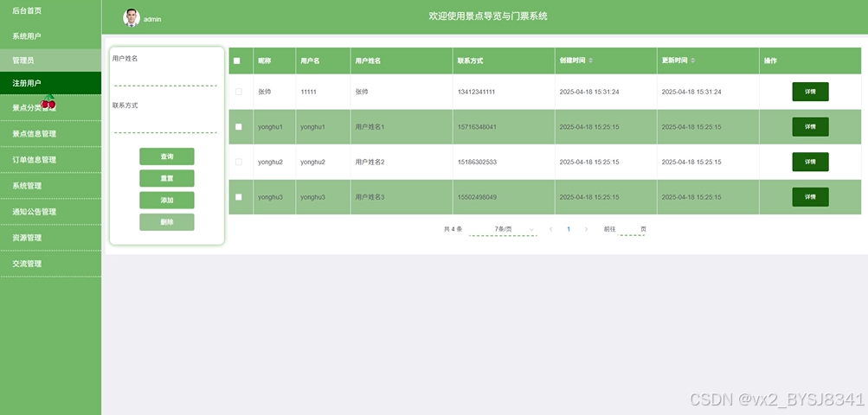The image size is (868, 415).
Task: Go to next page arrow
Action: coord(586,229)
